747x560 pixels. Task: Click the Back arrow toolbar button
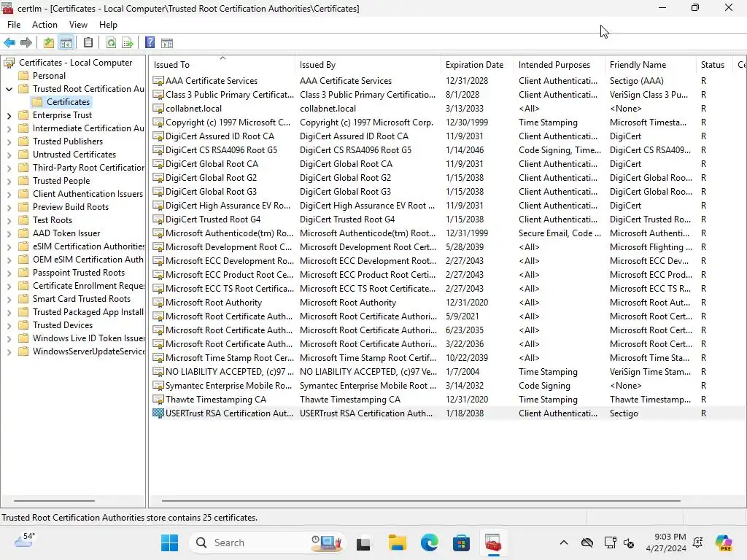[x=9, y=43]
